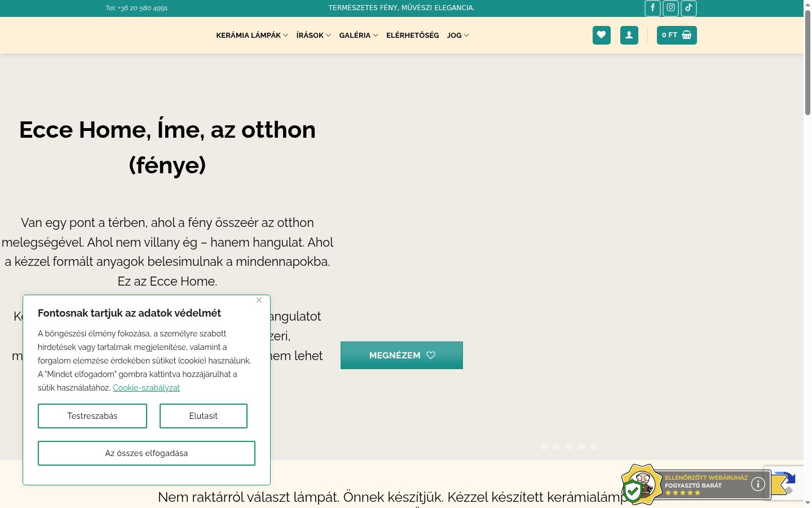The width and height of the screenshot is (812, 508).
Task: Click the tagline Természetes fény, művészi elegancia
Action: pos(401,8)
